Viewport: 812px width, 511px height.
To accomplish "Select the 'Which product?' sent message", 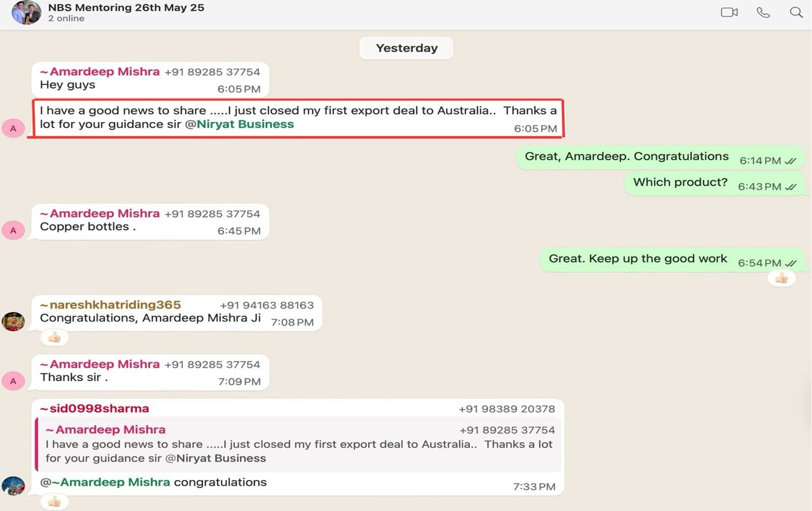I will coord(680,183).
